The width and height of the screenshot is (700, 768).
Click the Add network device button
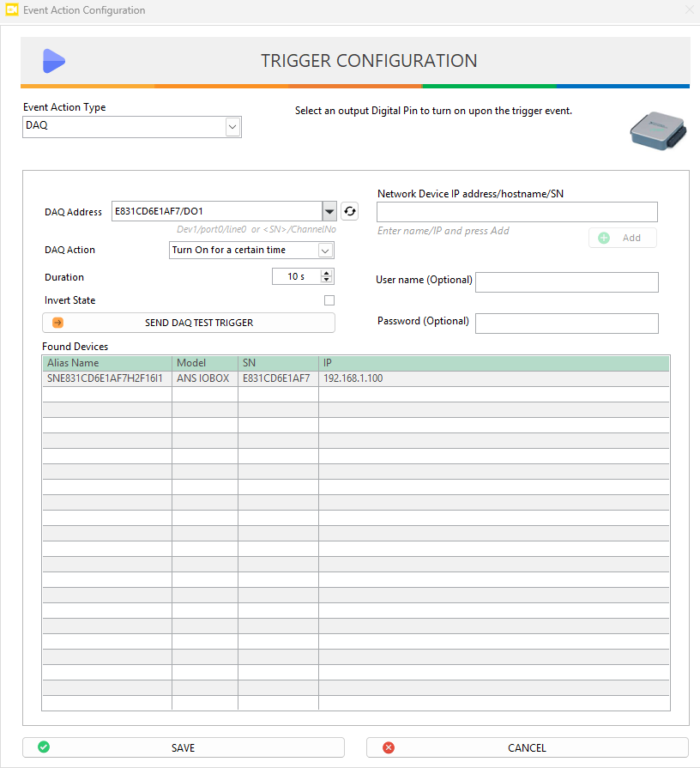click(622, 238)
